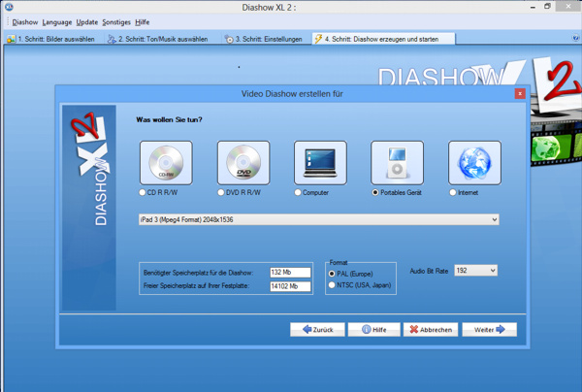
Task: Open the Diashow menu
Action: click(x=25, y=22)
